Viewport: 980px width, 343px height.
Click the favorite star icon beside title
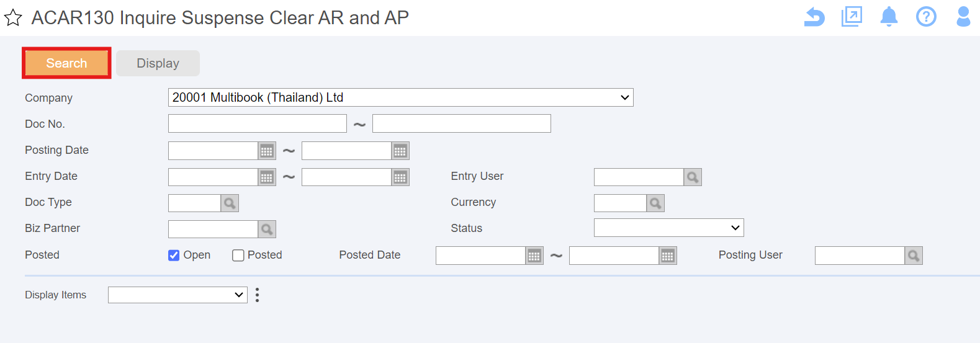click(x=13, y=18)
